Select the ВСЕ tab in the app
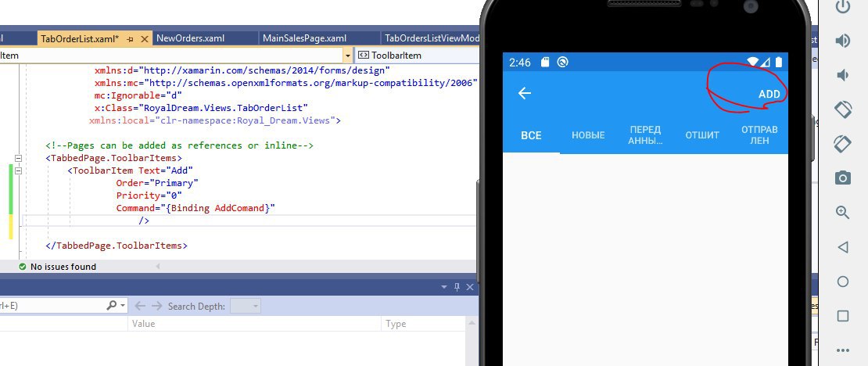The image size is (868, 366). coord(531,135)
